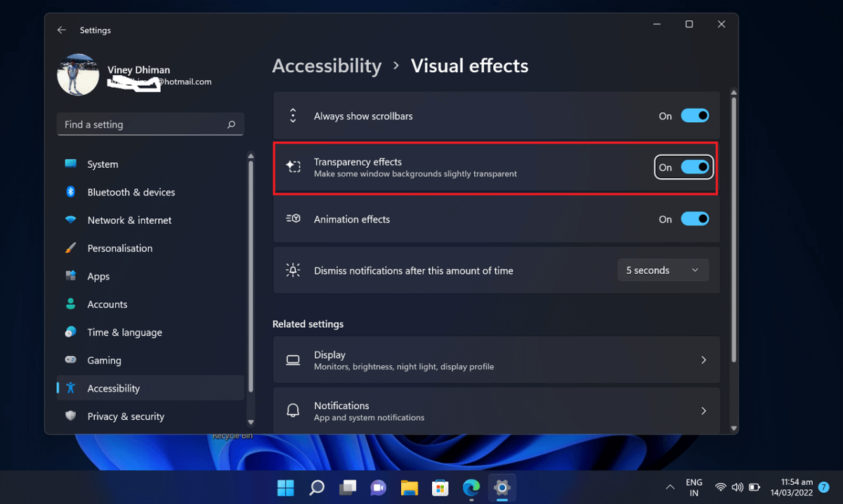Open the notification dismiss time dropdown
The width and height of the screenshot is (843, 504).
662,270
